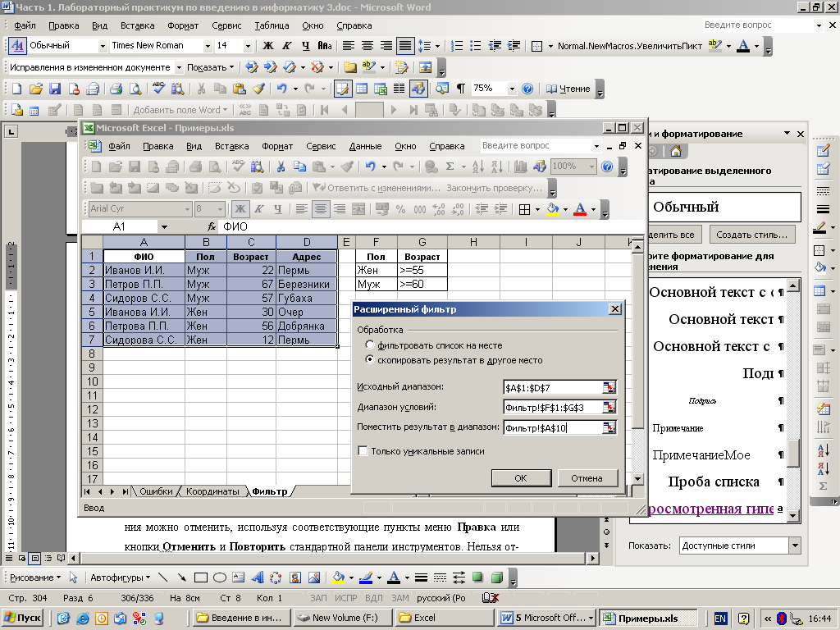The image size is (840, 630).
Task: Click Отмена in filter dialog
Action: [587, 478]
